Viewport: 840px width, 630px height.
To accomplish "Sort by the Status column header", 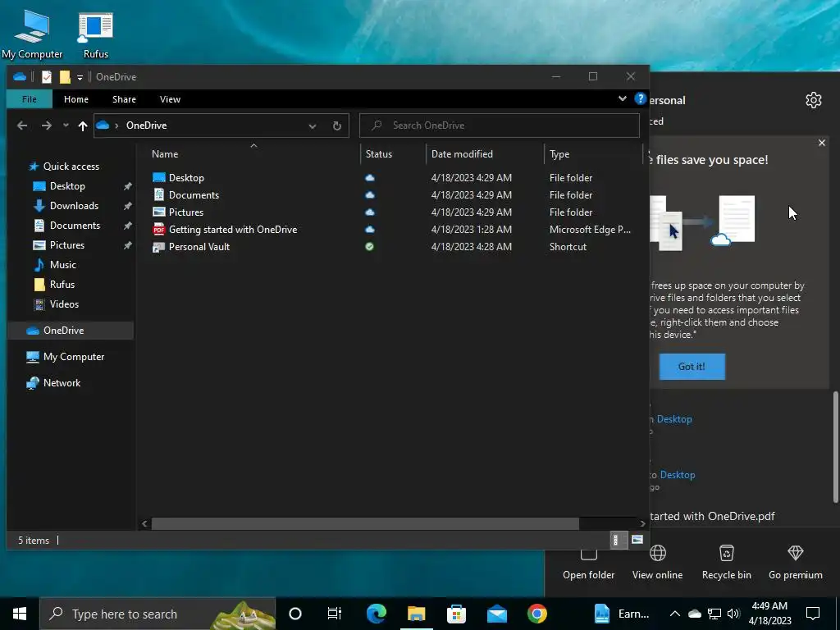I will point(393,153).
